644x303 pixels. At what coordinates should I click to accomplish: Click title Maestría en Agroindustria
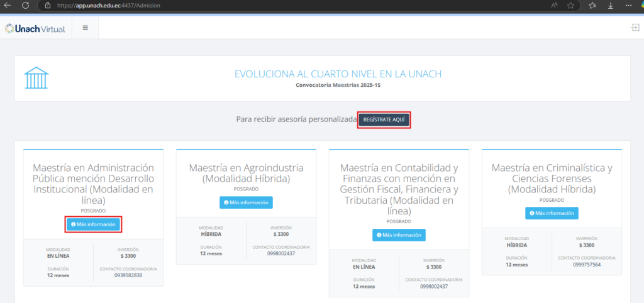tap(246, 174)
